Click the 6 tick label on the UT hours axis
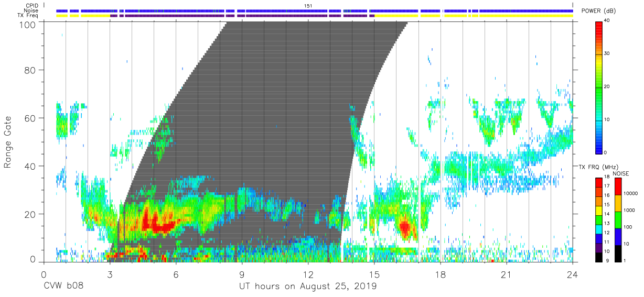This screenshot has width=644, height=297. [176, 273]
